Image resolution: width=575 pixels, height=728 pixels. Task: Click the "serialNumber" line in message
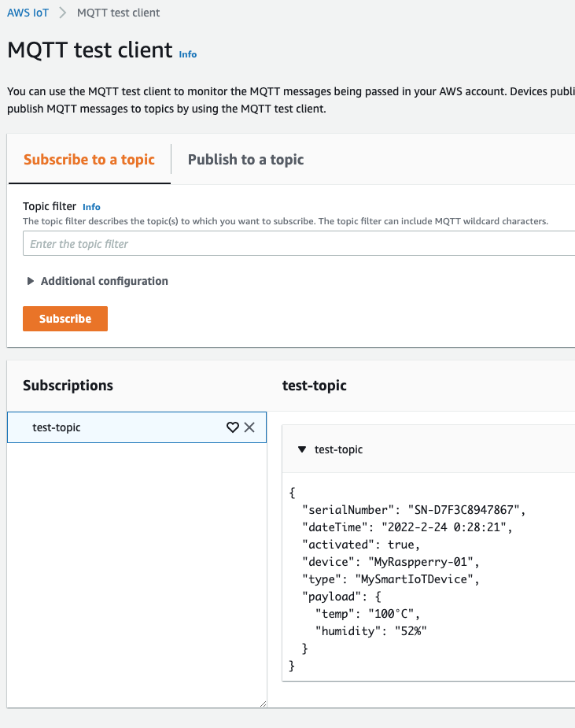tap(414, 510)
